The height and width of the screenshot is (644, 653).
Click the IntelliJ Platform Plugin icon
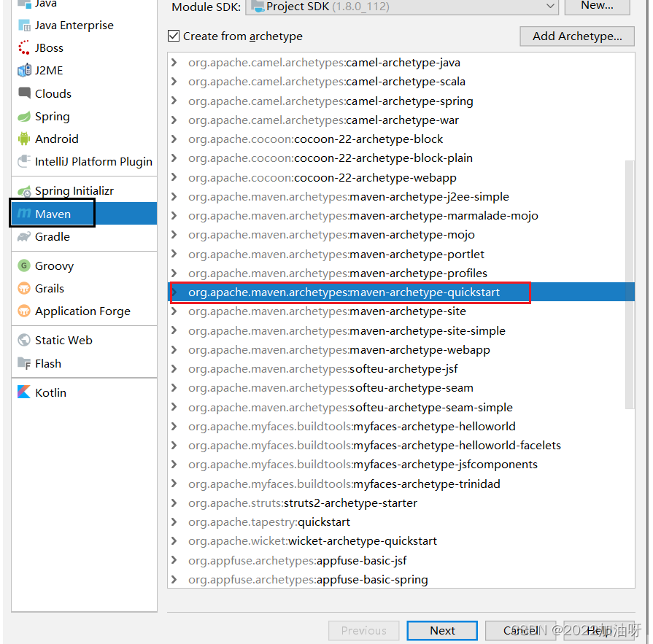[24, 161]
